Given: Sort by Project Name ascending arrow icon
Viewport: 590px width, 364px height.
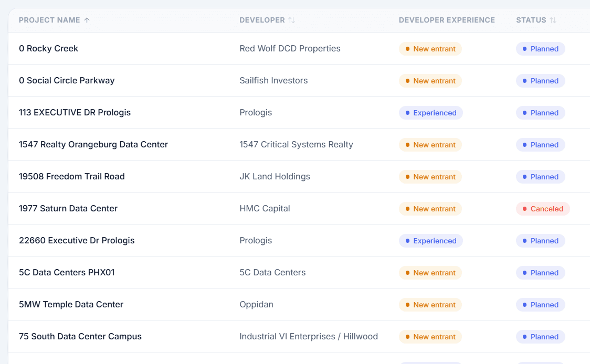Looking at the screenshot, I should 87,20.
